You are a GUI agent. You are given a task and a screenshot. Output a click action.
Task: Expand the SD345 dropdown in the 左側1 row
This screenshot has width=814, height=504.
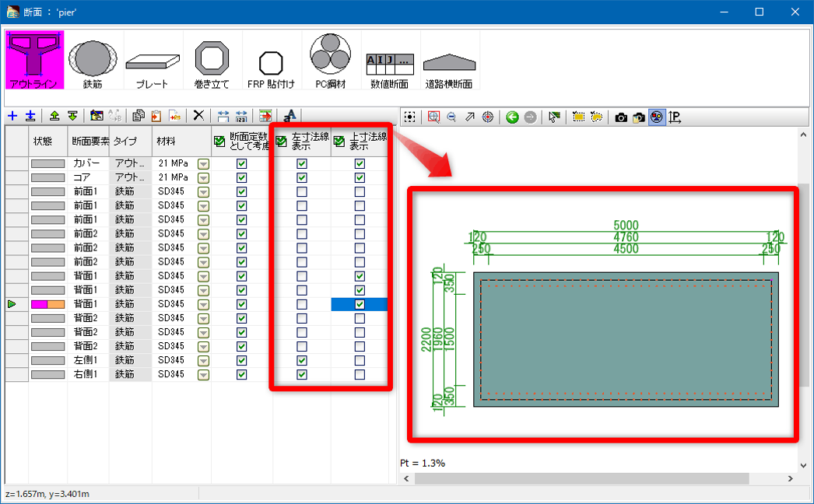click(x=204, y=361)
